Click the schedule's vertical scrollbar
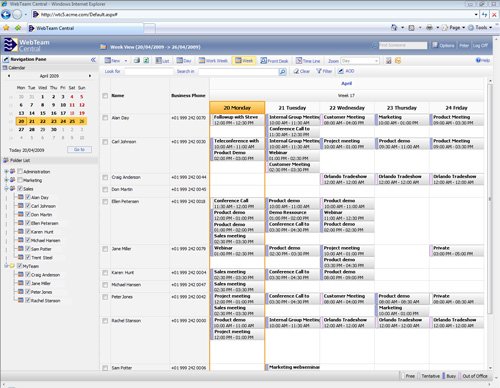500x388 pixels. tap(490, 198)
